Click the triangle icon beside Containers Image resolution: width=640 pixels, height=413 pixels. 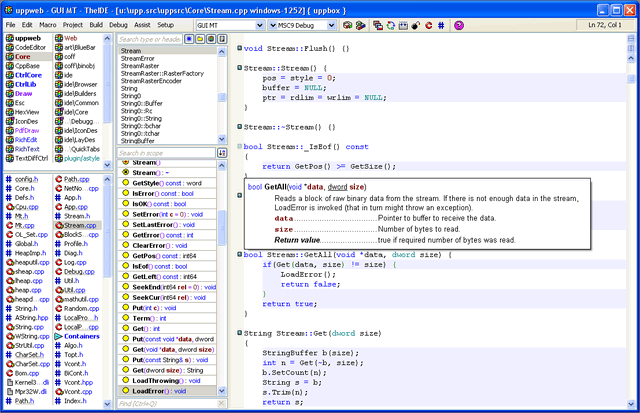(x=59, y=336)
